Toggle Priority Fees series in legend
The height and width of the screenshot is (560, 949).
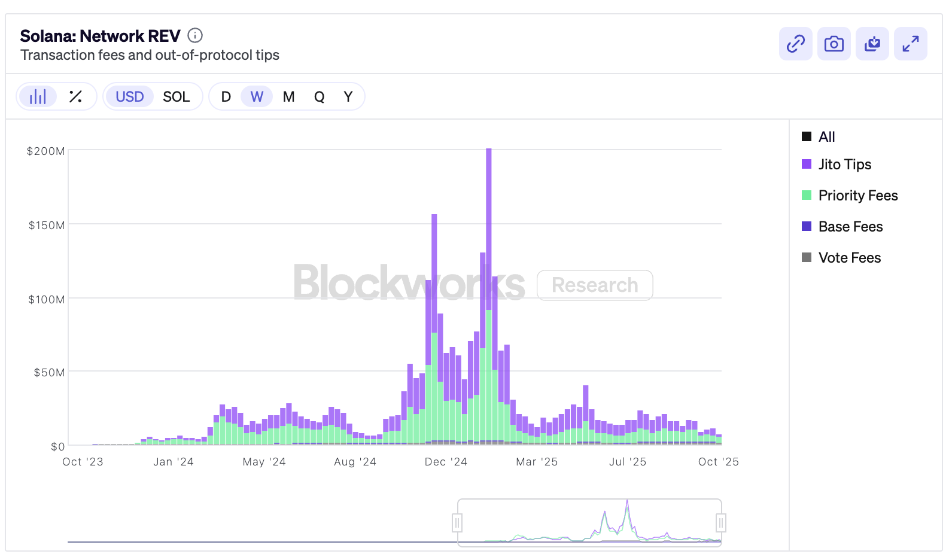coord(857,196)
